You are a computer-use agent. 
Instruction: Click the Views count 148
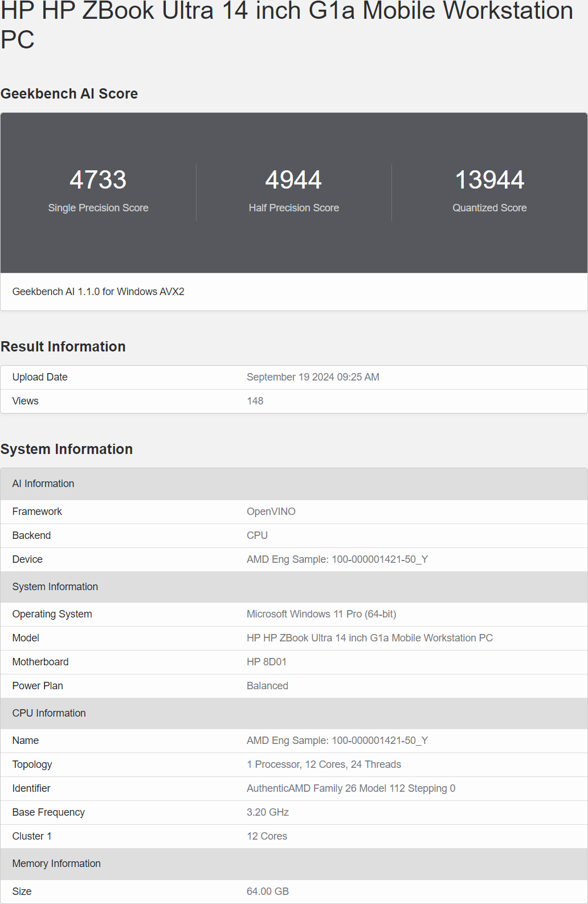tap(255, 401)
